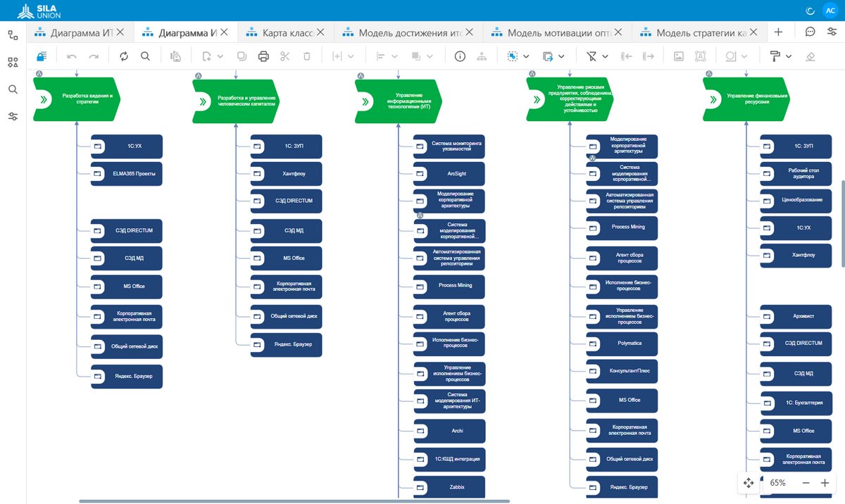Select the 'ArcSight' application node
845x504 pixels.
tap(449, 173)
